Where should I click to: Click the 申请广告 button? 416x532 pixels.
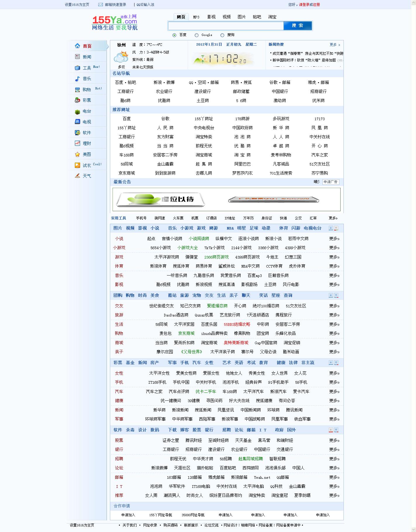[331, 182]
